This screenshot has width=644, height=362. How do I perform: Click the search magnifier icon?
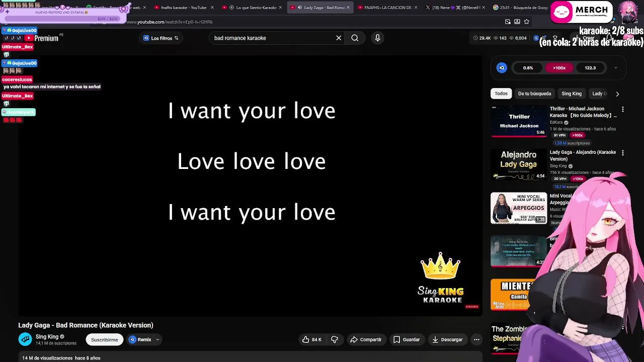click(x=355, y=38)
